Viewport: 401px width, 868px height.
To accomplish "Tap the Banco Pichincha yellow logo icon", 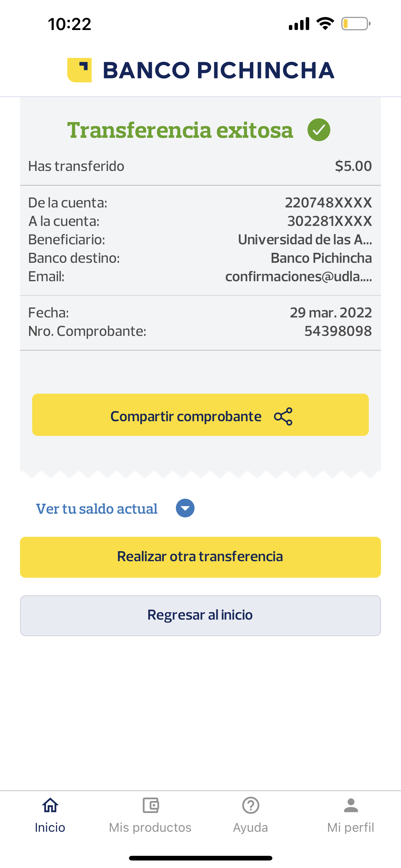I will point(79,70).
